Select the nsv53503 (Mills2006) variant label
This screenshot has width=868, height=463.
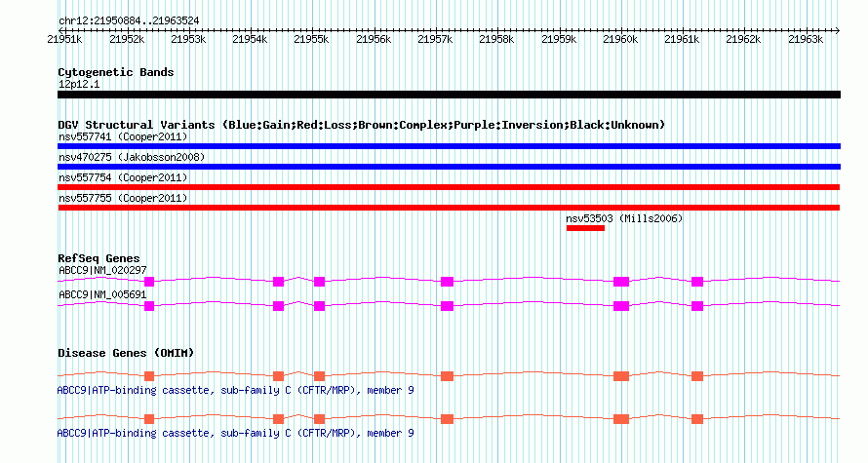(624, 218)
